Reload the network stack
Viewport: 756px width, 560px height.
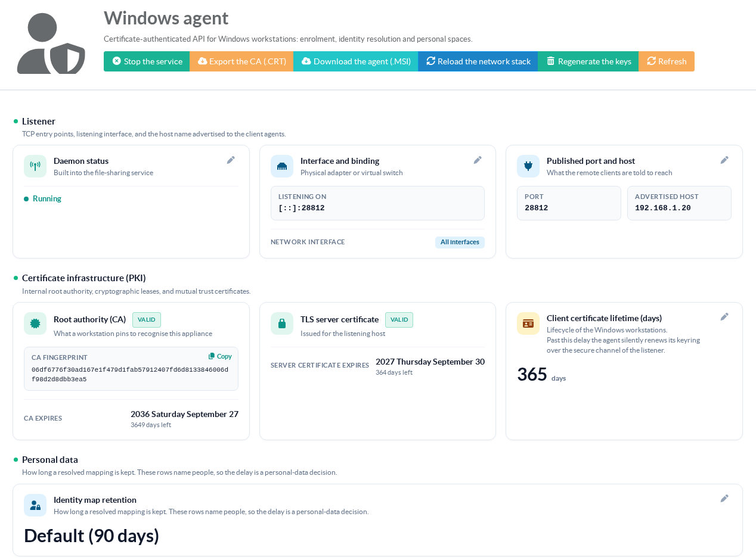tap(478, 61)
